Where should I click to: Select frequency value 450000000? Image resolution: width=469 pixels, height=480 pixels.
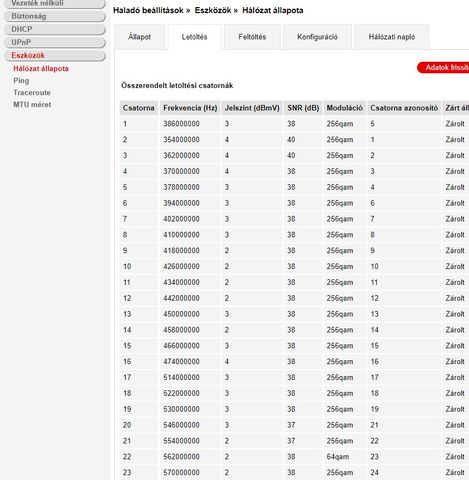point(181,314)
